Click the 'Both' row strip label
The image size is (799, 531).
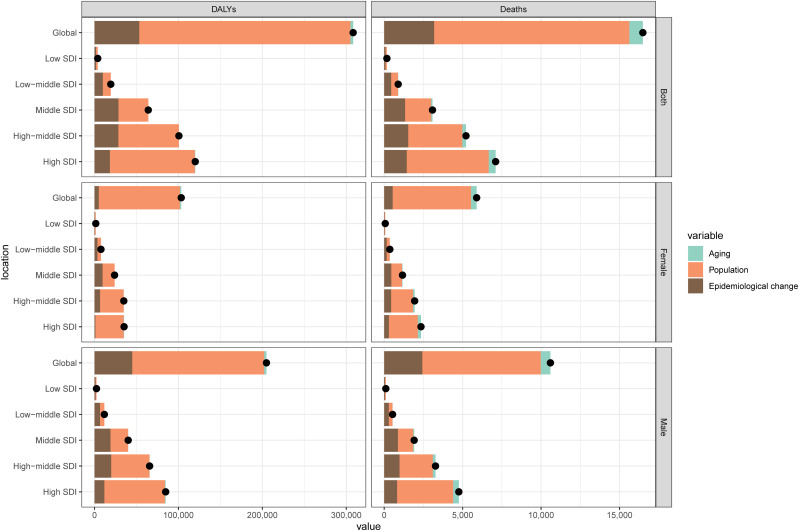pos(663,97)
